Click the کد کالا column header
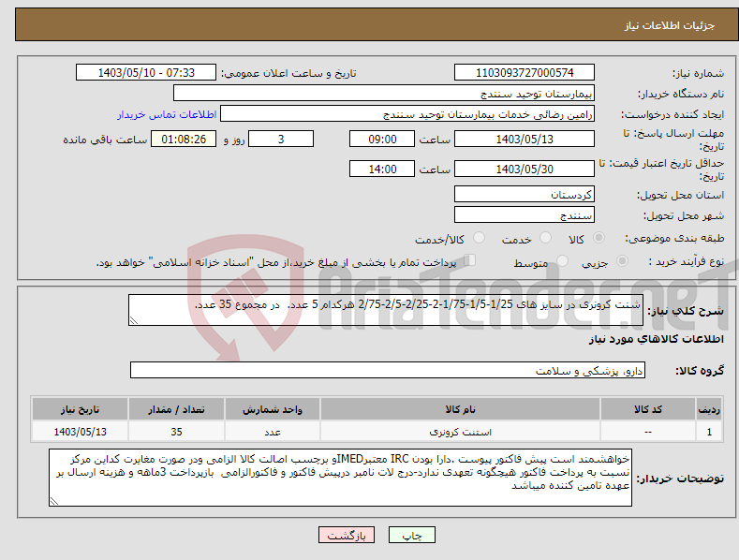 tap(648, 409)
